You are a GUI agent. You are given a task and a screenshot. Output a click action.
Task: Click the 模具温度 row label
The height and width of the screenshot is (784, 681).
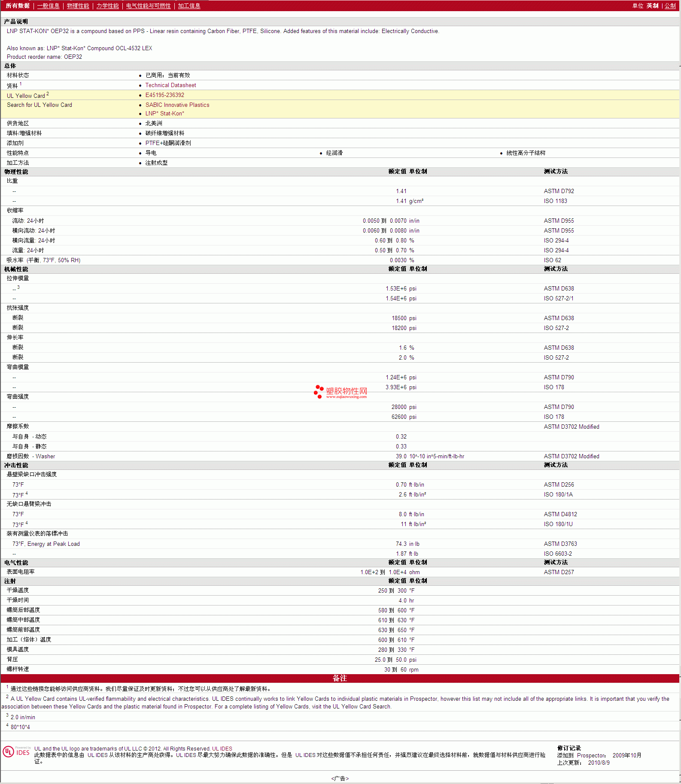[18, 650]
